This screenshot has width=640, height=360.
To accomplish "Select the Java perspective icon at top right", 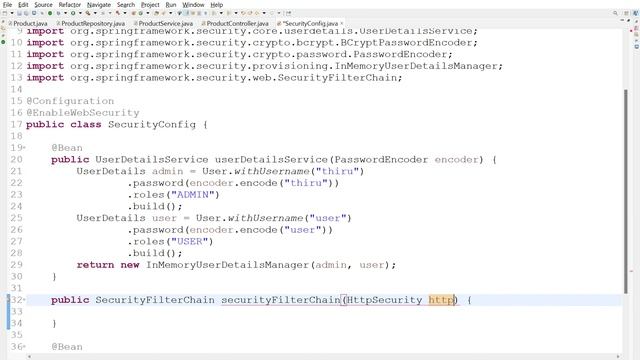I will pyautogui.click(x=636, y=13).
